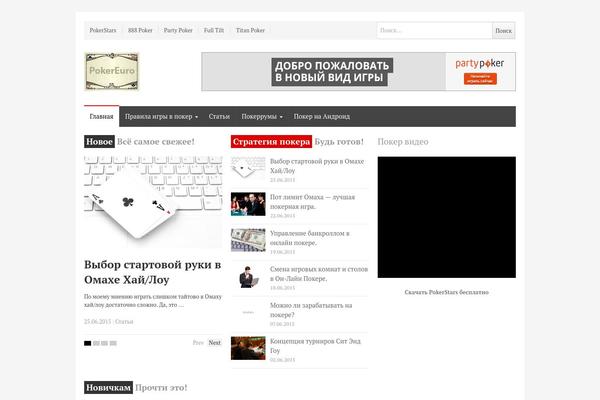Open link Концепция турниров Сит Энд Гоу

(x=315, y=346)
